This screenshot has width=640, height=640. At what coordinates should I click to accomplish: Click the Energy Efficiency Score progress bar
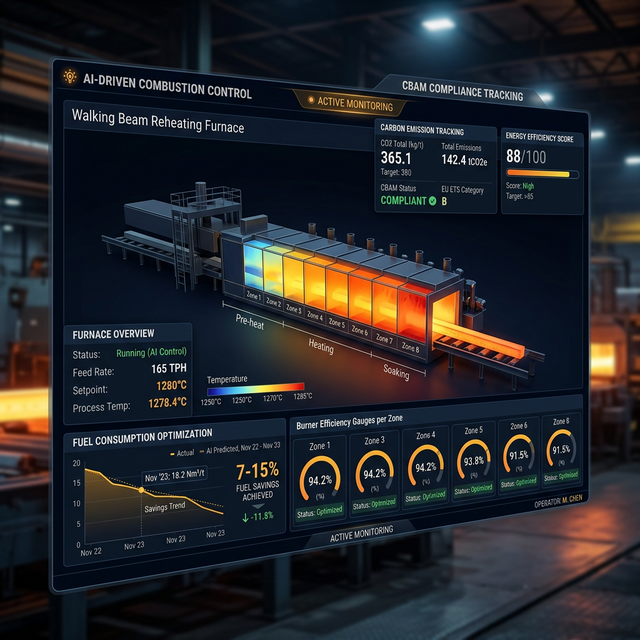(540, 173)
